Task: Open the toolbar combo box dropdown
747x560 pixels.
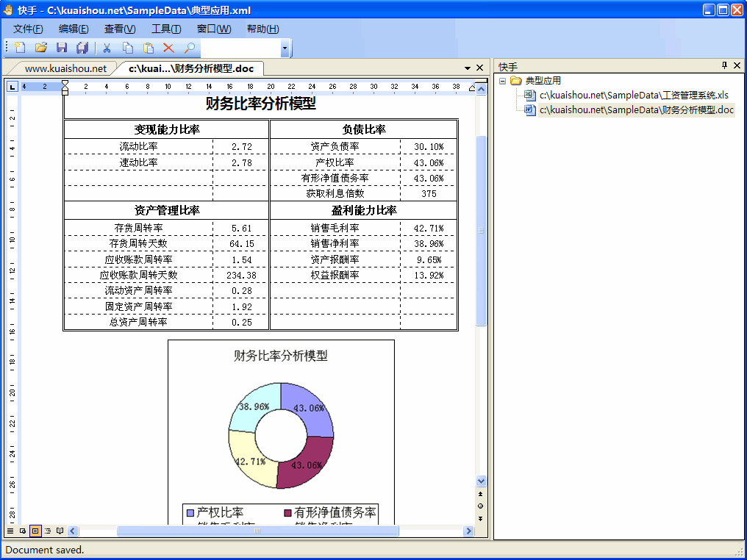Action: click(285, 49)
